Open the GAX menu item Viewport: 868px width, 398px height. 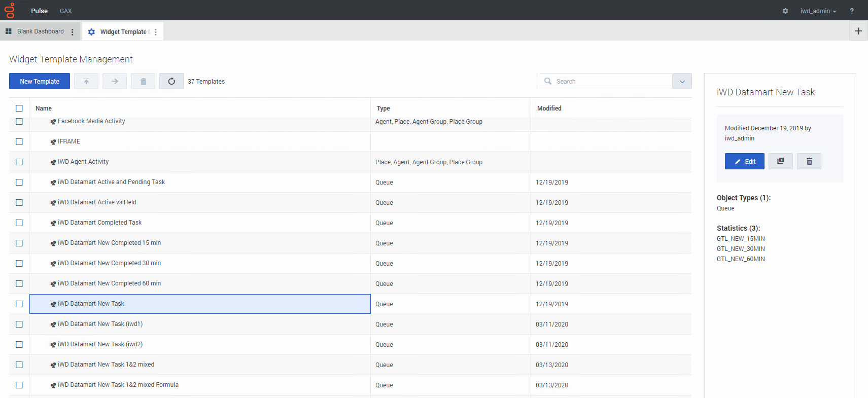click(x=65, y=11)
